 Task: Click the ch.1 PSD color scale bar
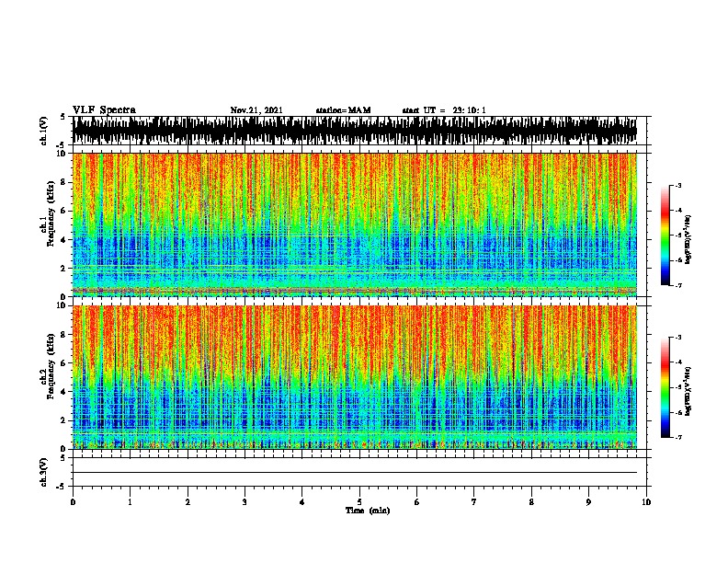tap(665, 236)
